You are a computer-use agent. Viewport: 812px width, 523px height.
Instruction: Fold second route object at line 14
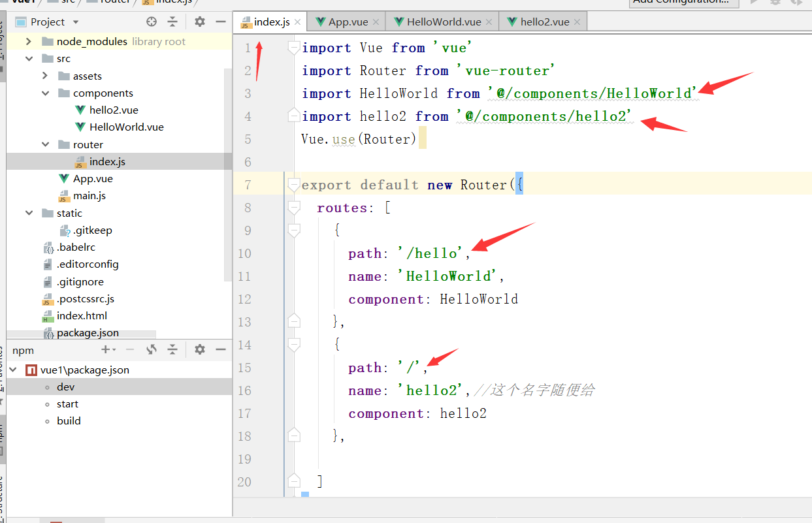click(294, 345)
